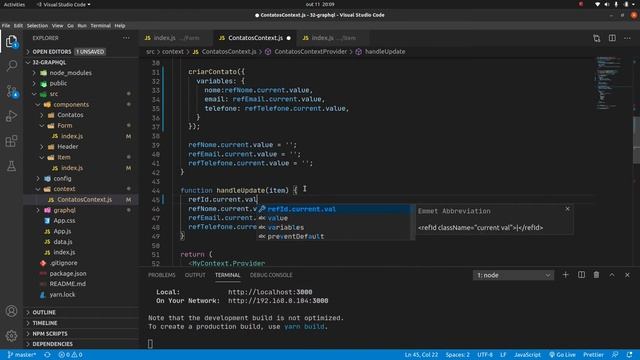Expand the Header folder
Screen dimensions: 640x360
(x=67, y=147)
